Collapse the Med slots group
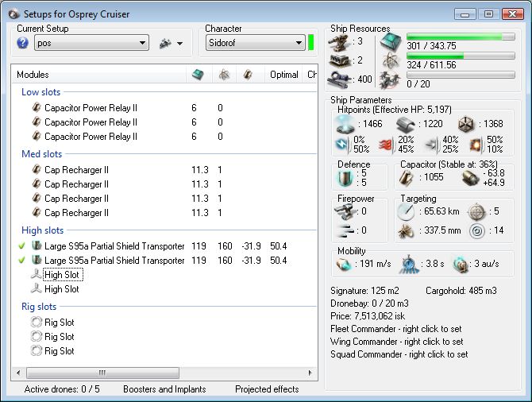Viewport: 532px width, 402px height. [41, 154]
